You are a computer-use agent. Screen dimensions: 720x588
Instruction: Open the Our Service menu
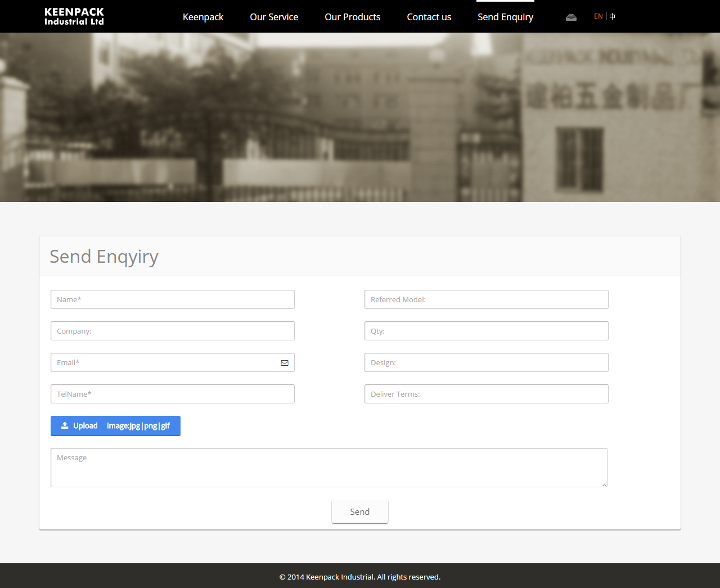[274, 17]
